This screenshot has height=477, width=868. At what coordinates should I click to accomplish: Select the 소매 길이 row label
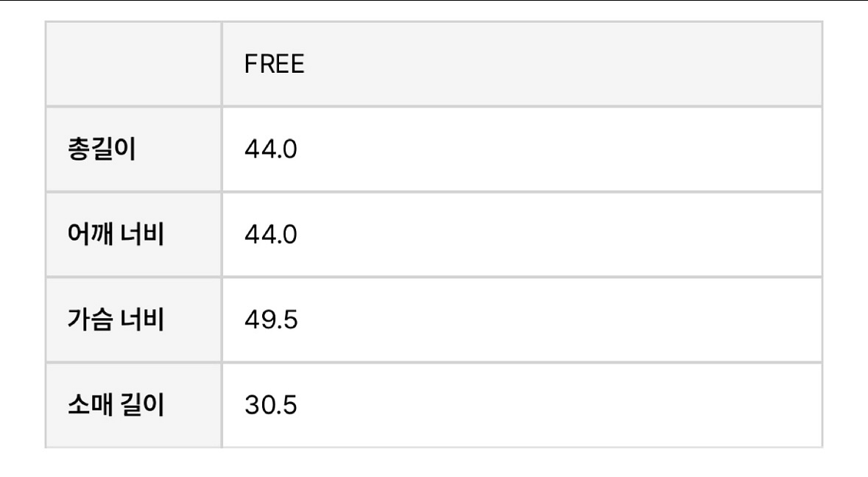point(116,405)
